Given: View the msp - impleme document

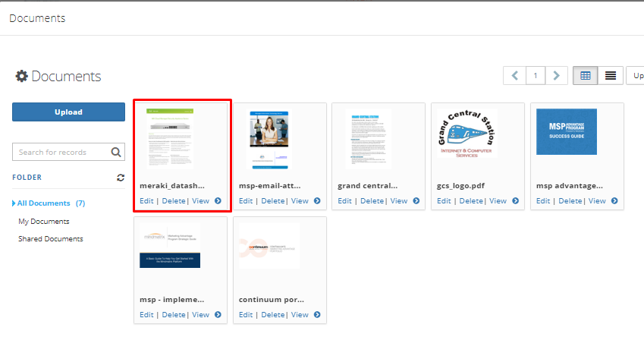Looking at the screenshot, I should 200,315.
